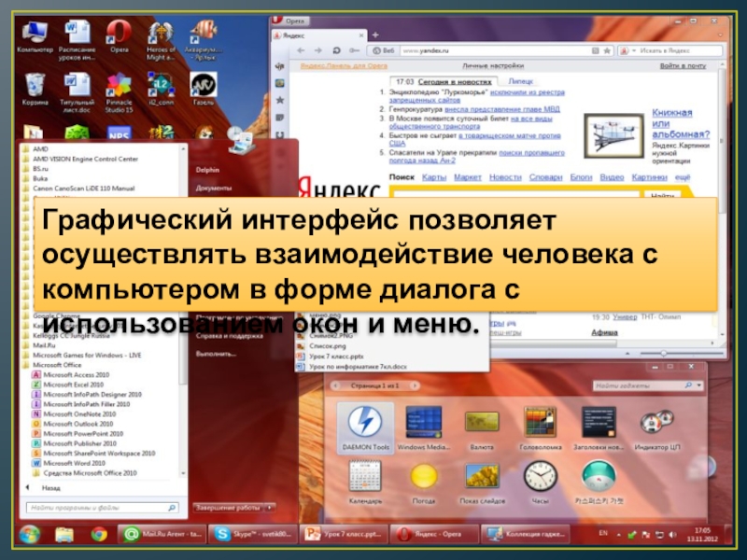Launch Microsoft Word 2010 from Start menu
747x560 pixels.
point(74,463)
